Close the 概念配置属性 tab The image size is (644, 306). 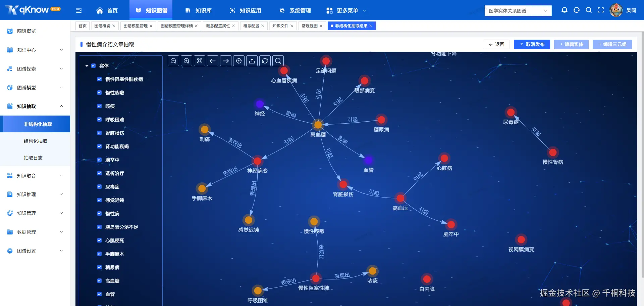pos(233,26)
